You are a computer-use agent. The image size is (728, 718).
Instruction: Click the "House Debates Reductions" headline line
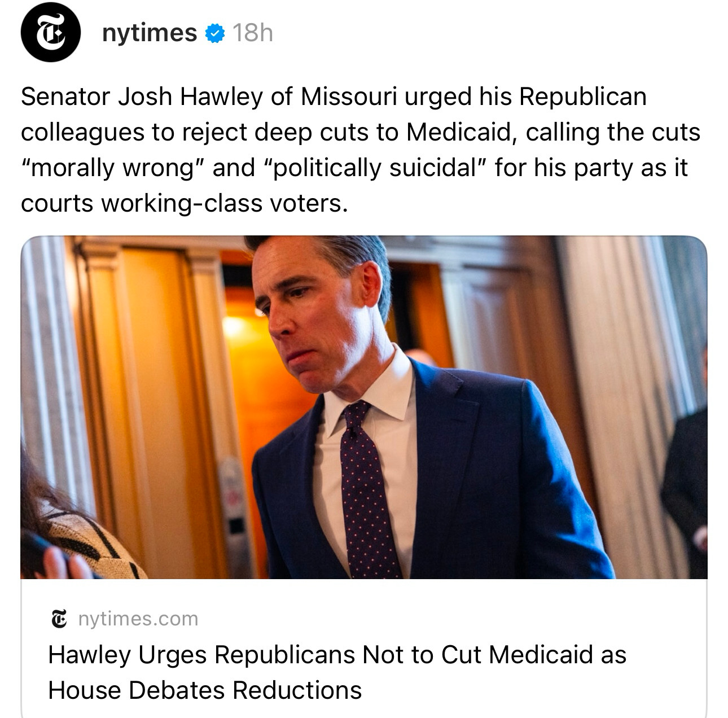click(205, 690)
